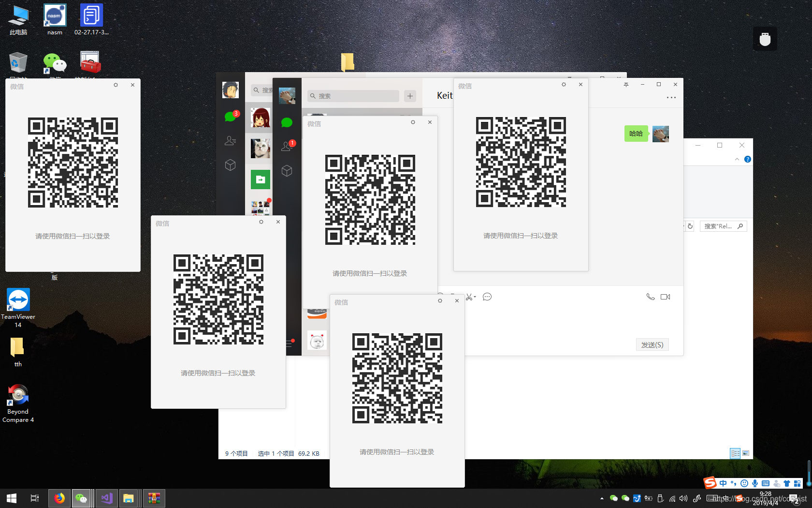Viewport: 812px width, 508px height.
Task: Open contacts icon in rear WeChat sidebar
Action: tap(231, 141)
